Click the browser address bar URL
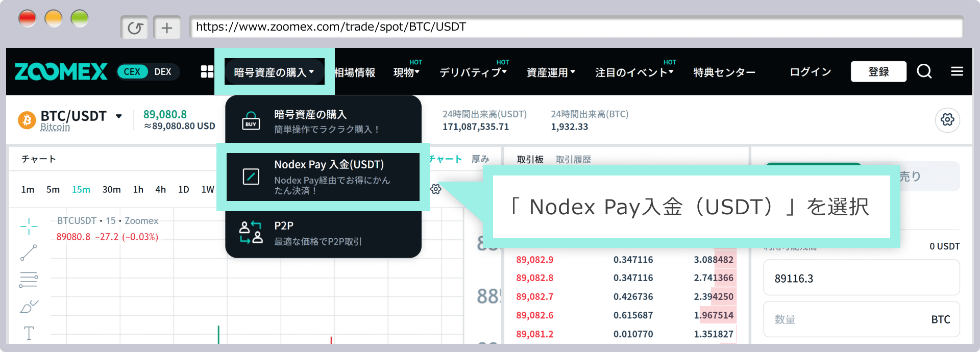The width and height of the screenshot is (980, 352). click(576, 27)
